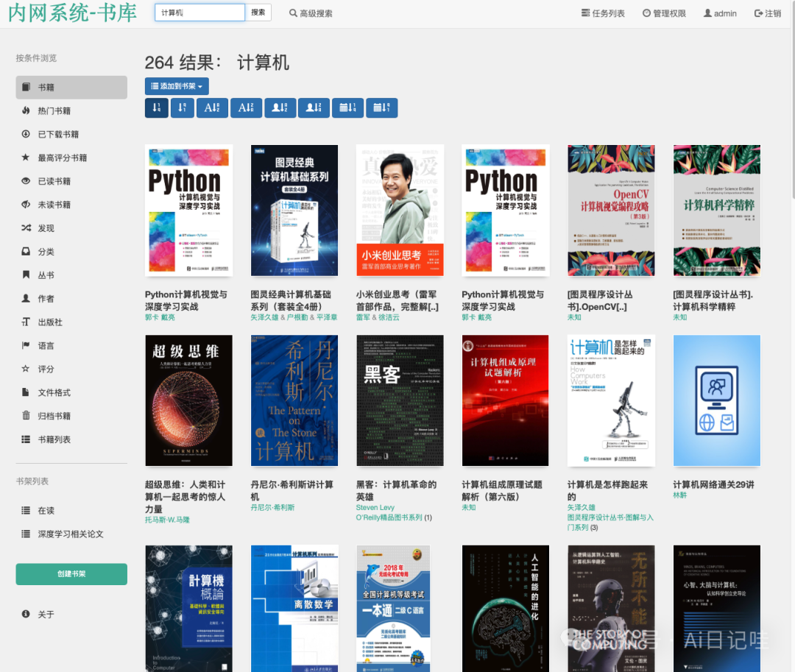Image resolution: width=795 pixels, height=672 pixels.
Task: Open 离散数学 book cover
Action: point(294,608)
